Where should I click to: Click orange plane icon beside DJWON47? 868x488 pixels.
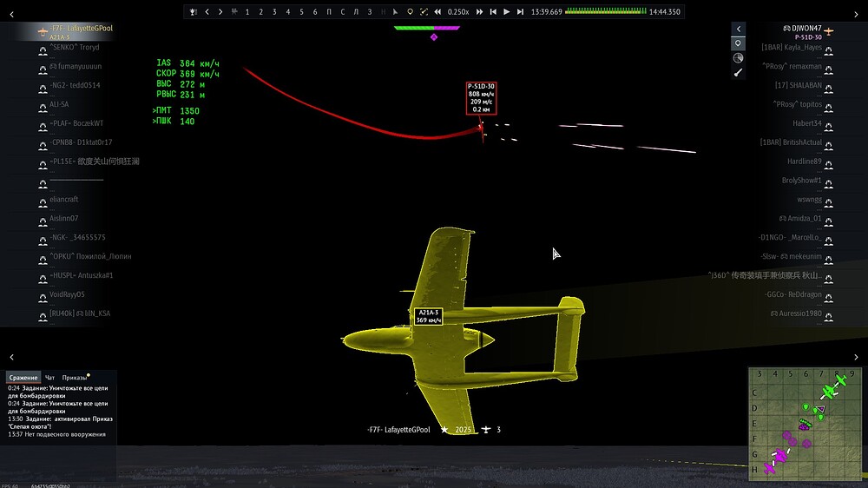coord(829,31)
